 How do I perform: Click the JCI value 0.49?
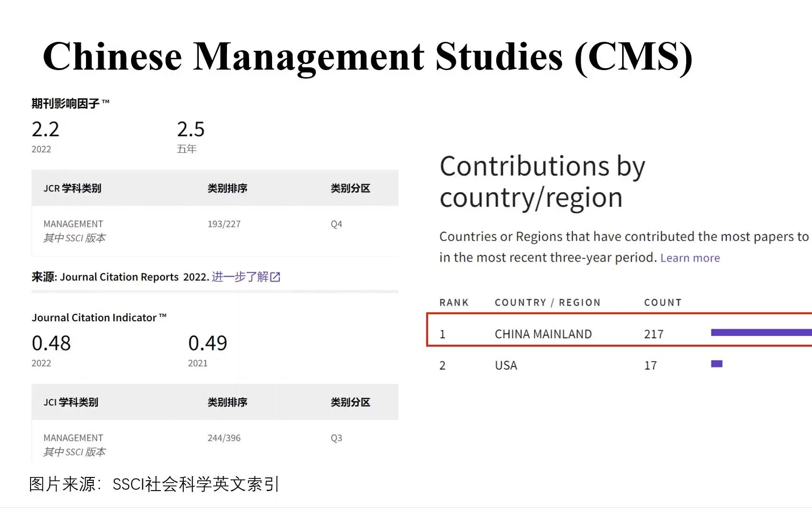(x=208, y=343)
